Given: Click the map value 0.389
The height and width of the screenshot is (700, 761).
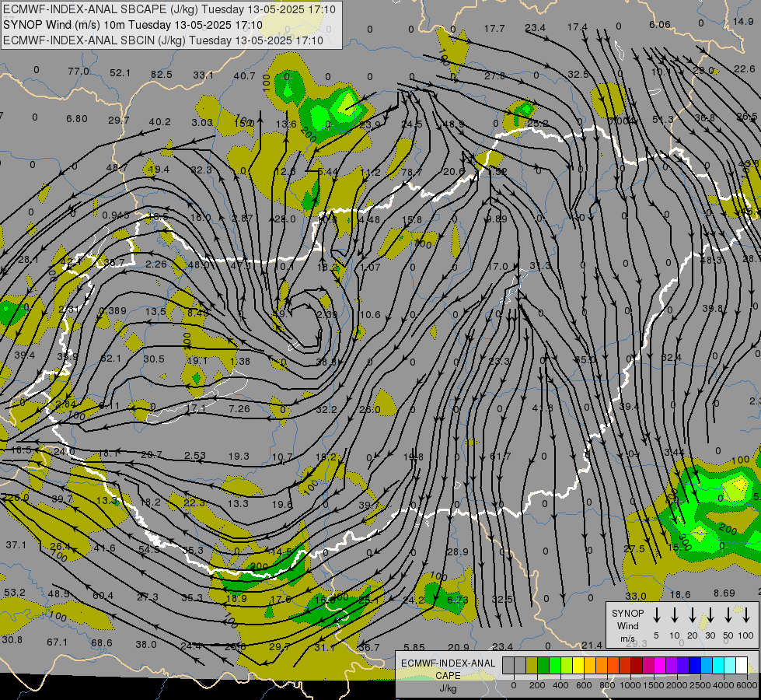Looking at the screenshot, I should [x=113, y=311].
